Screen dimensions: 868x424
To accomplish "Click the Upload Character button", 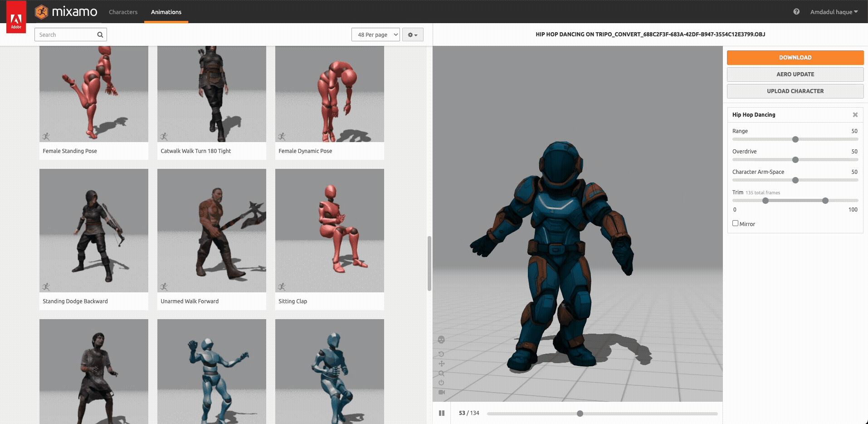I will [x=795, y=91].
